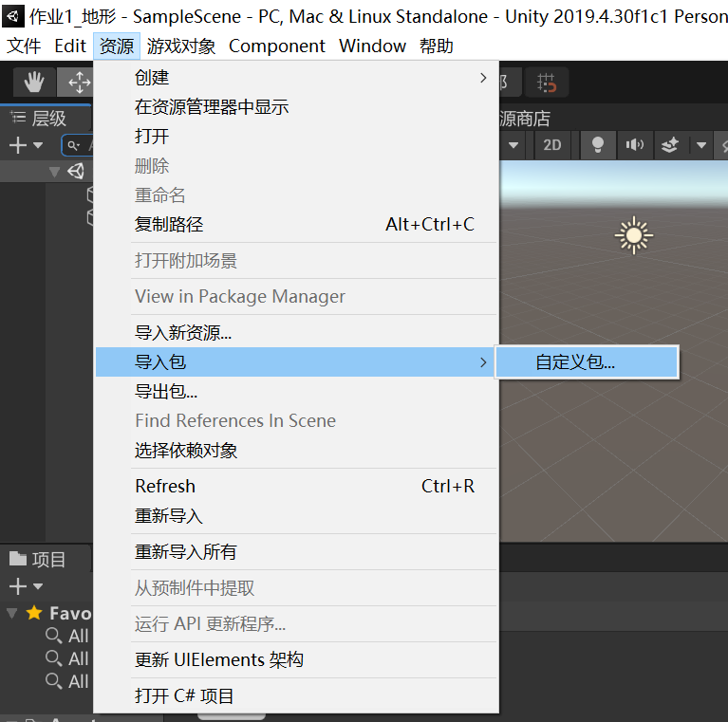
Task: Choose 重新导入所有
Action: click(x=296, y=552)
